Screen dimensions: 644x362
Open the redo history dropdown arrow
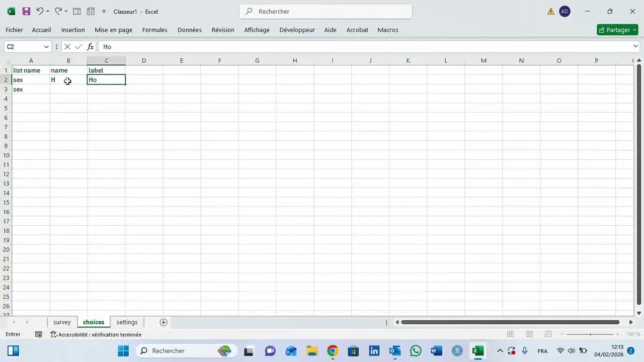pos(66,11)
